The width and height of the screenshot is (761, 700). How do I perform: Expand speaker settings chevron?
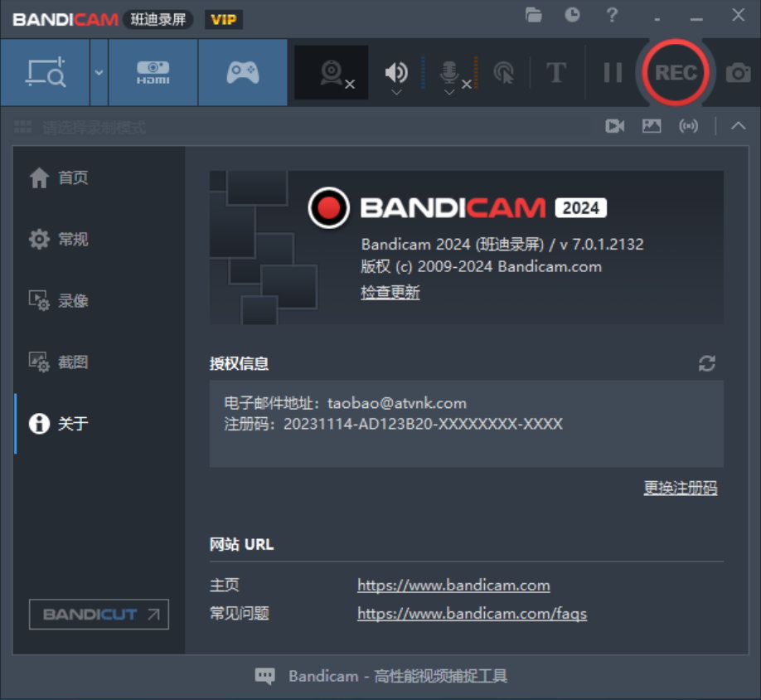coord(396,92)
